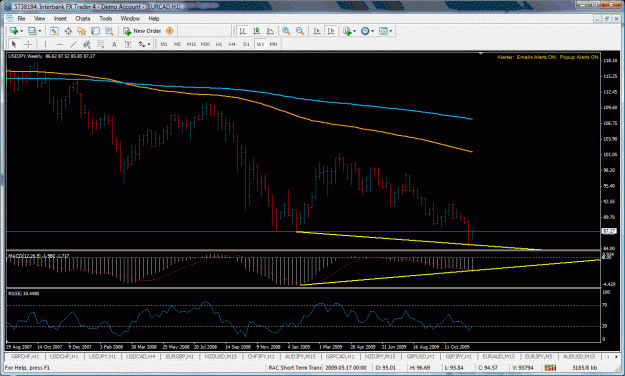Select the Fibonacci retracement tool
Screen dimensions: 625x376
click(100, 44)
